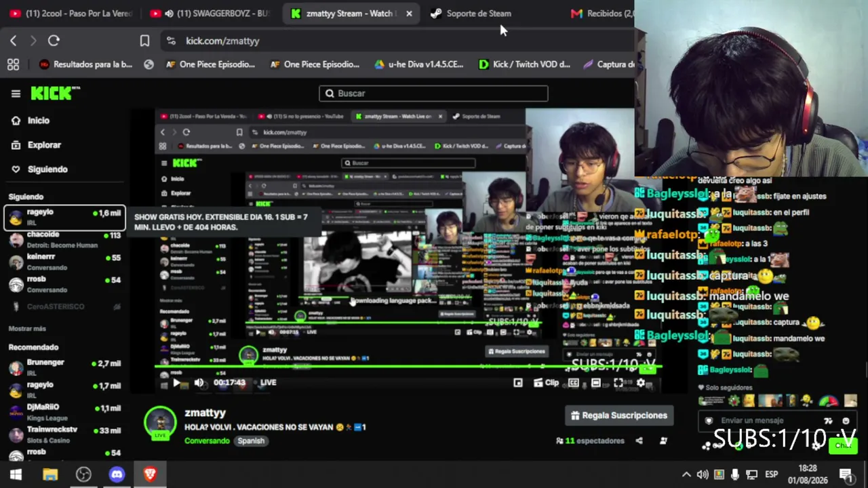Create a Clip of the stream
868x488 pixels.
(x=546, y=383)
